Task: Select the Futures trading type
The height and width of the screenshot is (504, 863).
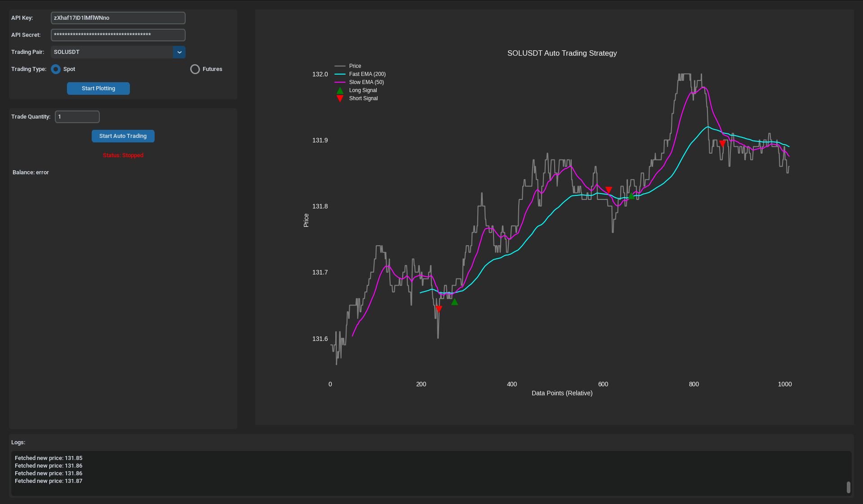Action: coord(195,69)
